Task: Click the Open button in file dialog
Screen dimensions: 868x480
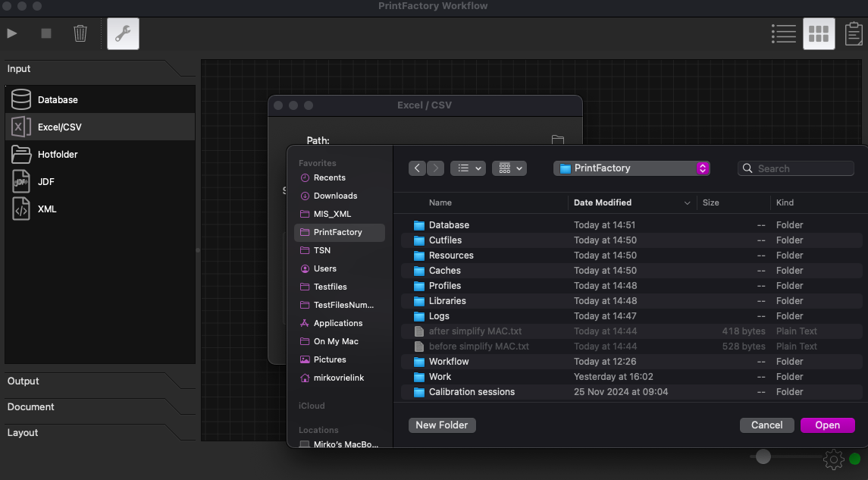Action: (828, 425)
